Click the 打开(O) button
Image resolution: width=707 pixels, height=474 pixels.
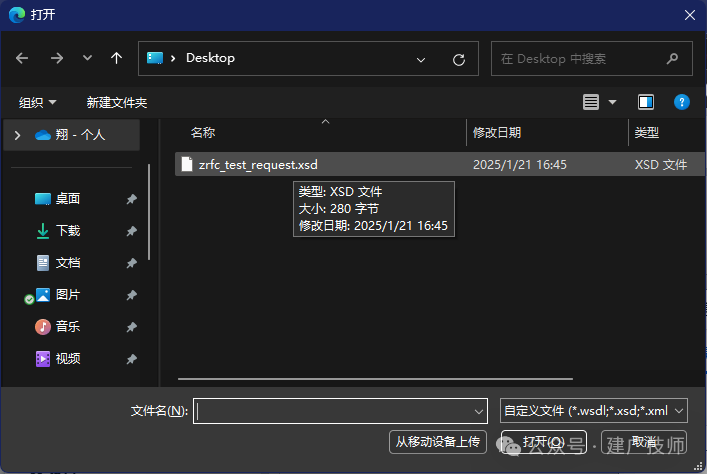coord(544,442)
